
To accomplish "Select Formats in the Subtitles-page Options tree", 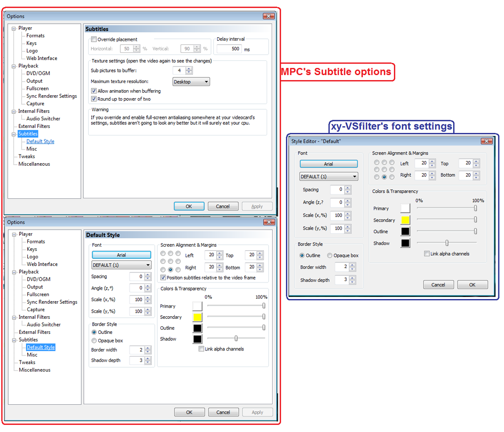I will [35, 36].
